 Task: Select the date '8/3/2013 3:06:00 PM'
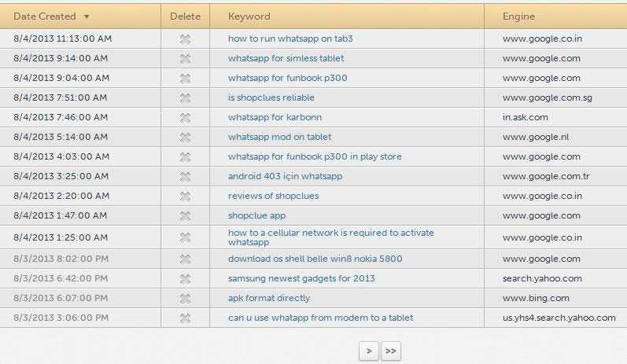[x=61, y=318]
